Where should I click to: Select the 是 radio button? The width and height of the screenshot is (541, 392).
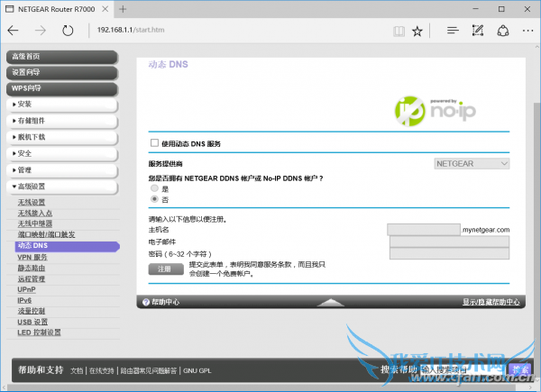pos(154,188)
